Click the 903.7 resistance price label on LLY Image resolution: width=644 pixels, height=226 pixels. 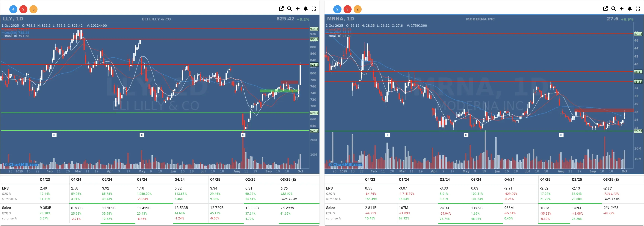pyautogui.click(x=314, y=39)
